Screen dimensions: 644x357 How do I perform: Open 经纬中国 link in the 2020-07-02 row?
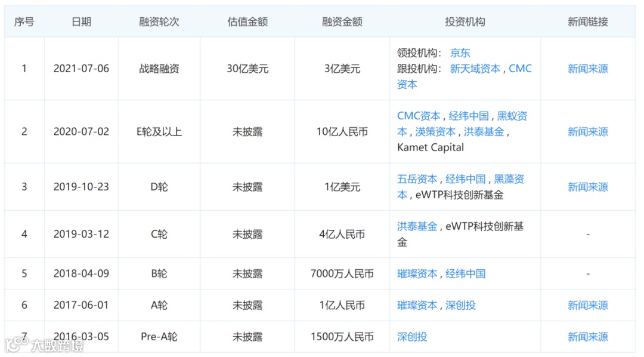pyautogui.click(x=469, y=116)
